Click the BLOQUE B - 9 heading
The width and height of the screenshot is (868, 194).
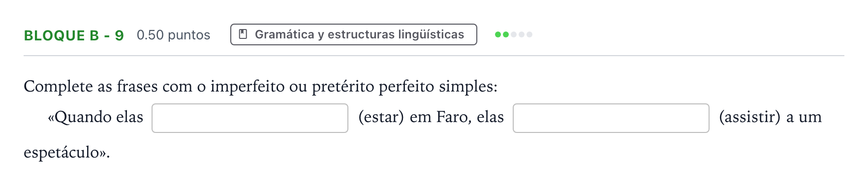point(74,35)
